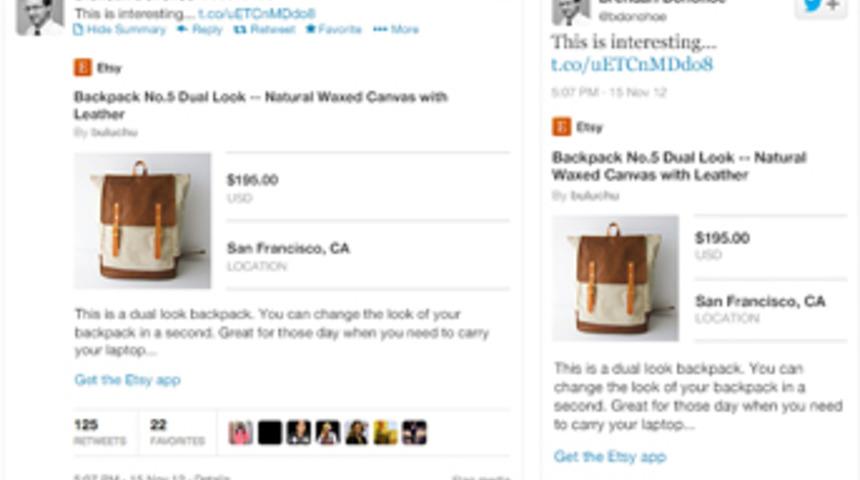Reply to the tweet
This screenshot has width=860, height=480.
point(200,30)
